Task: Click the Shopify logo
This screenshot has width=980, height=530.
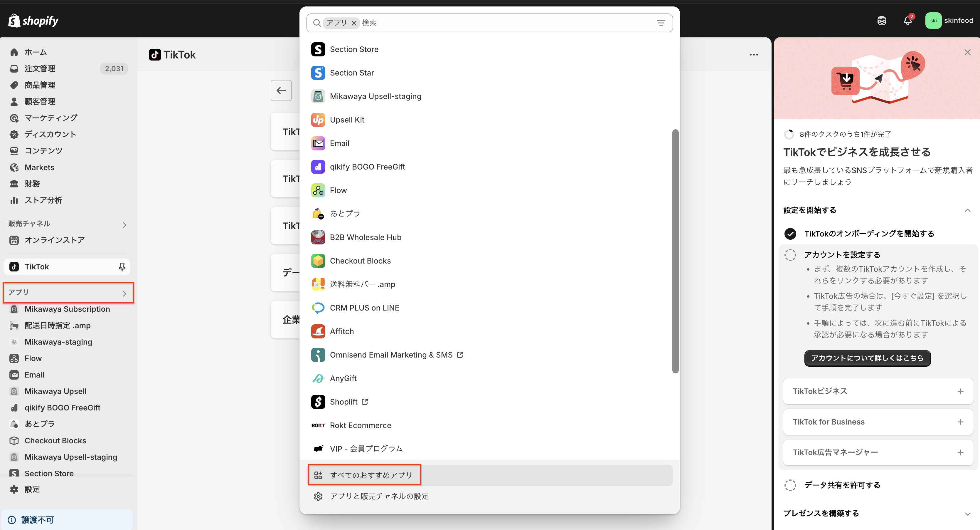Action: [33, 21]
